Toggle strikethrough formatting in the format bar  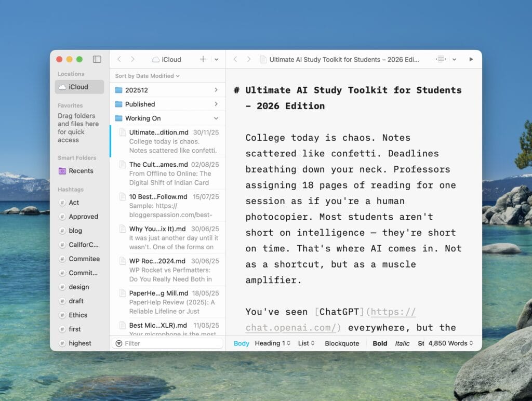tap(420, 343)
